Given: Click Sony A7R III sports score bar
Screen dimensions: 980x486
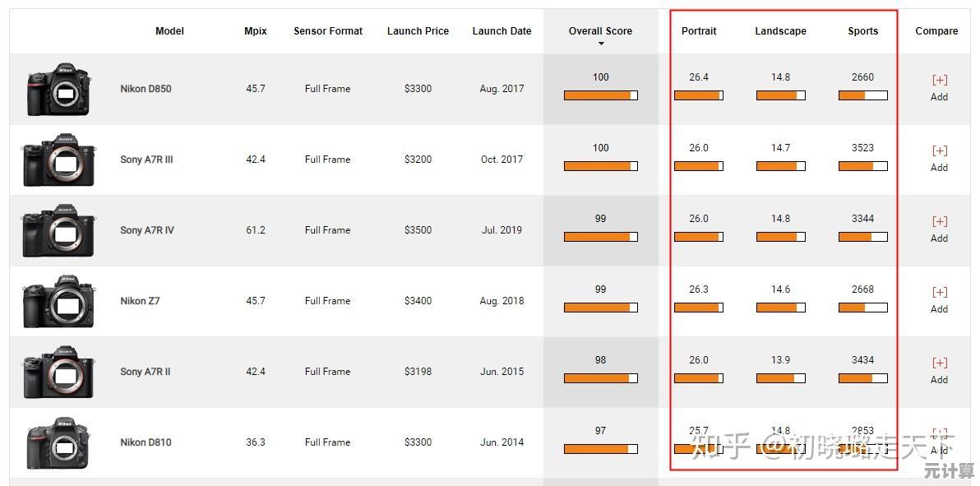Looking at the screenshot, I should 862,166.
